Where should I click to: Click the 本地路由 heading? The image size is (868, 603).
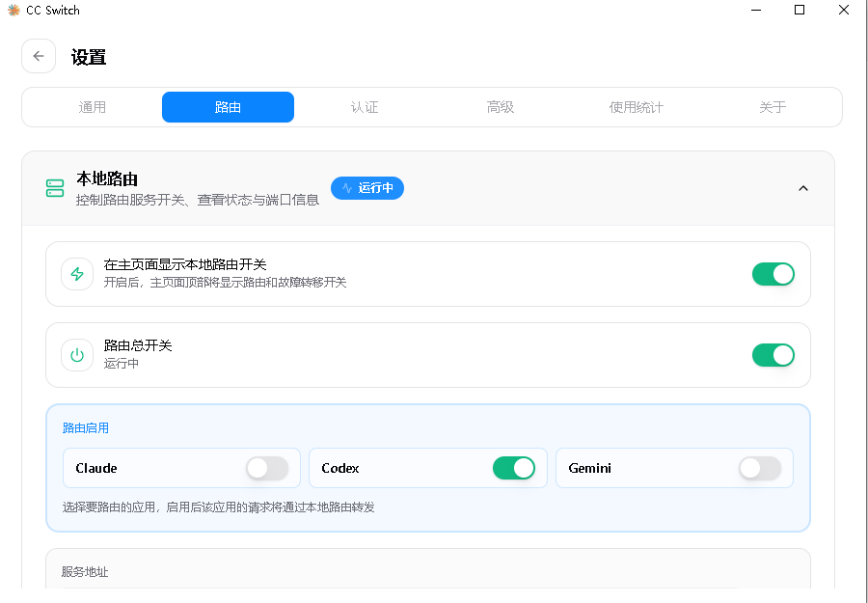[107, 178]
